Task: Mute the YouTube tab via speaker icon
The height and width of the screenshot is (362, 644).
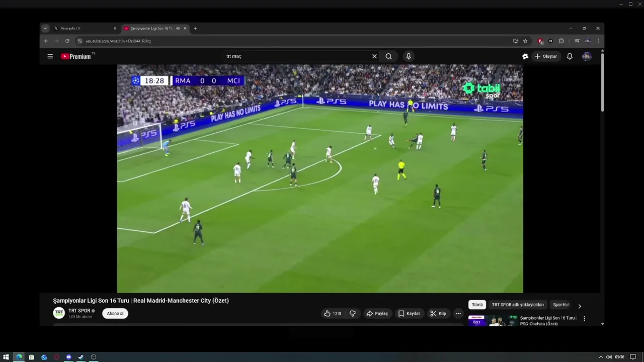Action: 178,28
